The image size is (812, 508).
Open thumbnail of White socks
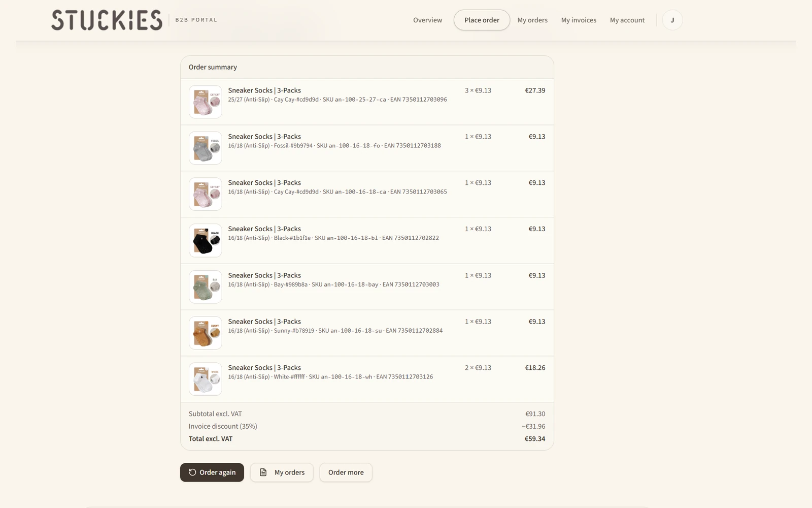[206, 379]
